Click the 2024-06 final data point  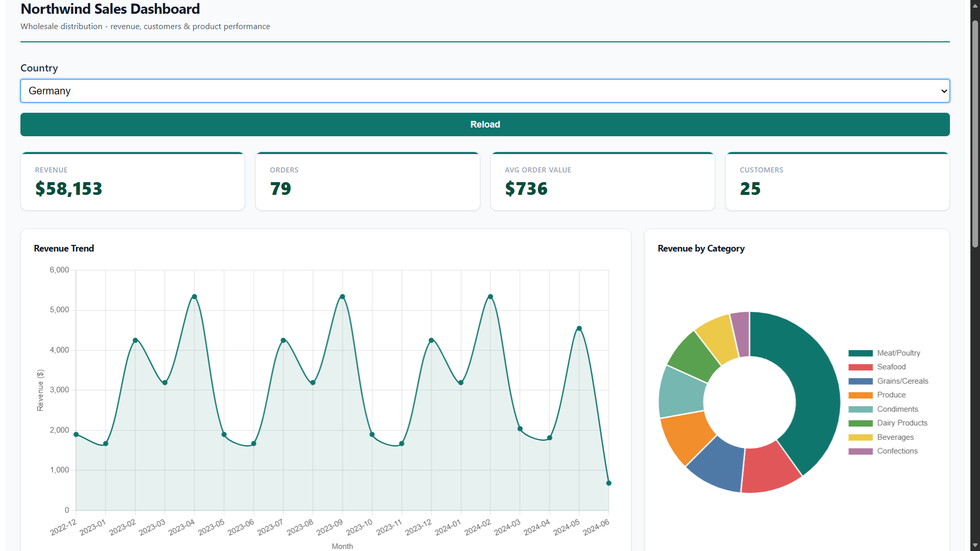click(608, 483)
